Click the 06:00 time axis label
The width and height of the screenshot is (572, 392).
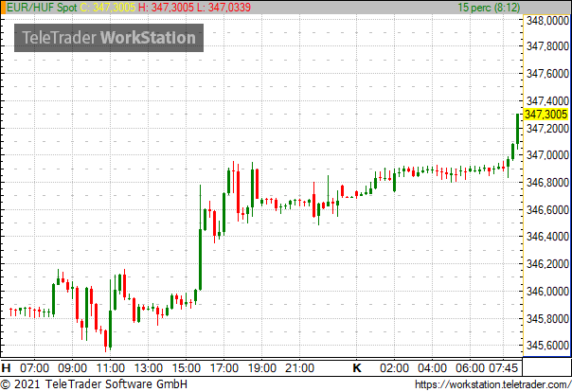click(x=470, y=368)
